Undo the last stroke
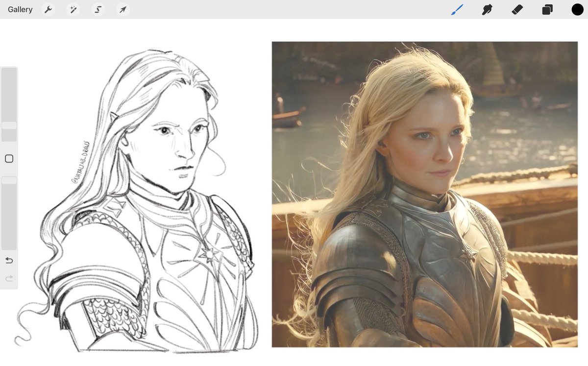 (x=9, y=260)
